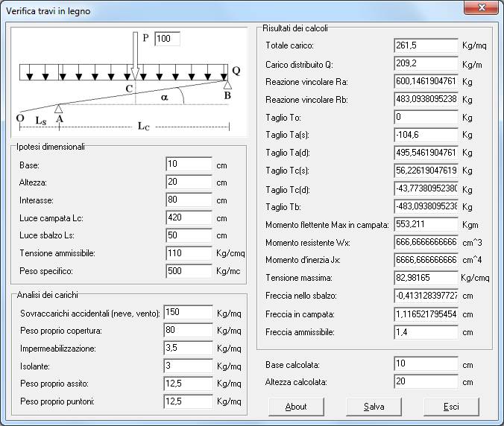Viewport: 504px width, 426px height.
Task: Select the Altezza input field
Action: click(189, 182)
